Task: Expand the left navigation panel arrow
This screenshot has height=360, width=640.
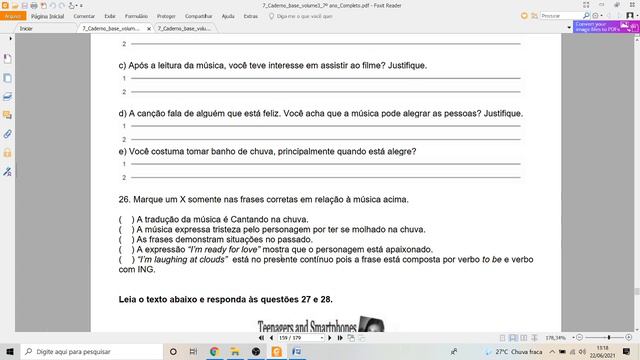Action: [11, 38]
